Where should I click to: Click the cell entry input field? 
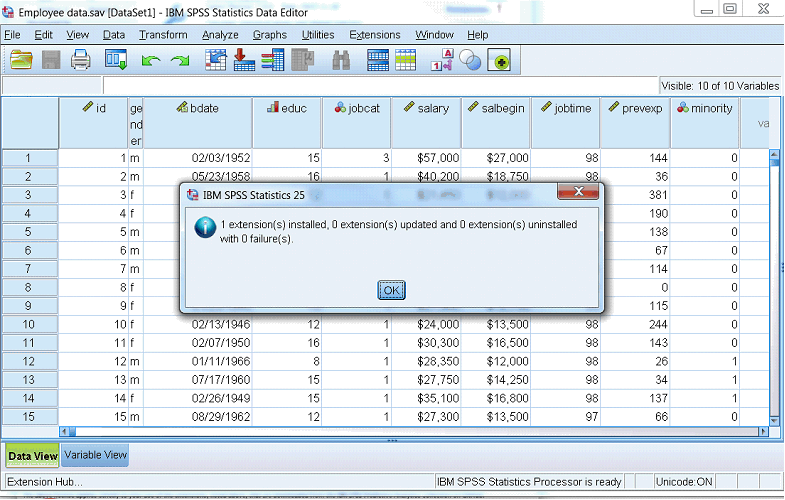point(380,86)
